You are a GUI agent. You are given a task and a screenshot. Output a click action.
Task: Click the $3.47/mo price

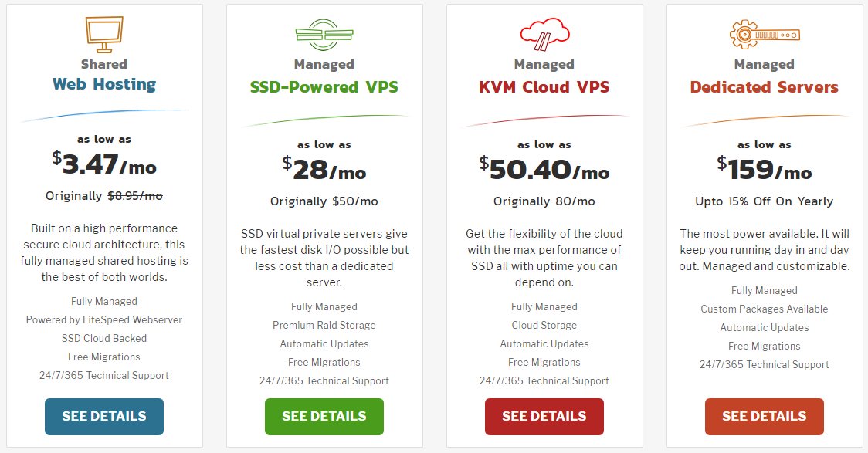[104, 165]
